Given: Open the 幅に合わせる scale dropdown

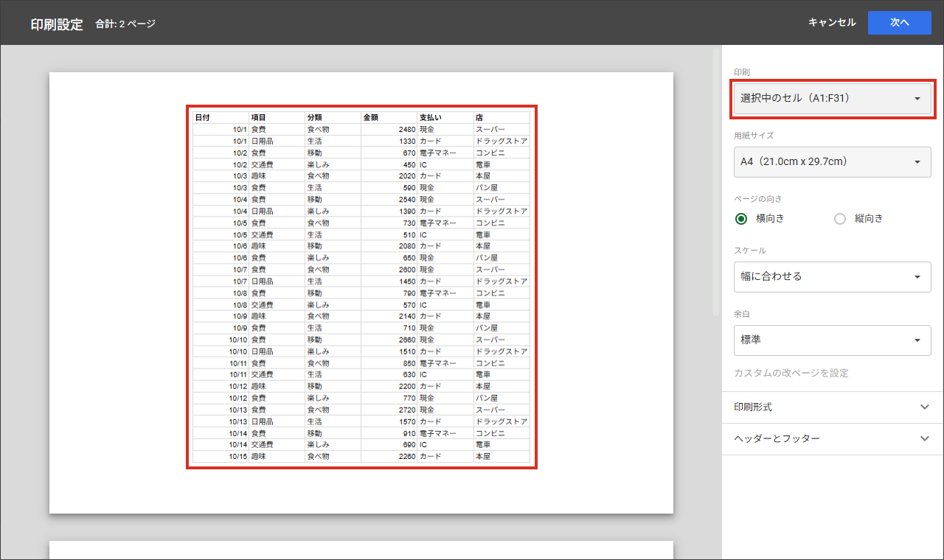Looking at the screenshot, I should tap(833, 277).
